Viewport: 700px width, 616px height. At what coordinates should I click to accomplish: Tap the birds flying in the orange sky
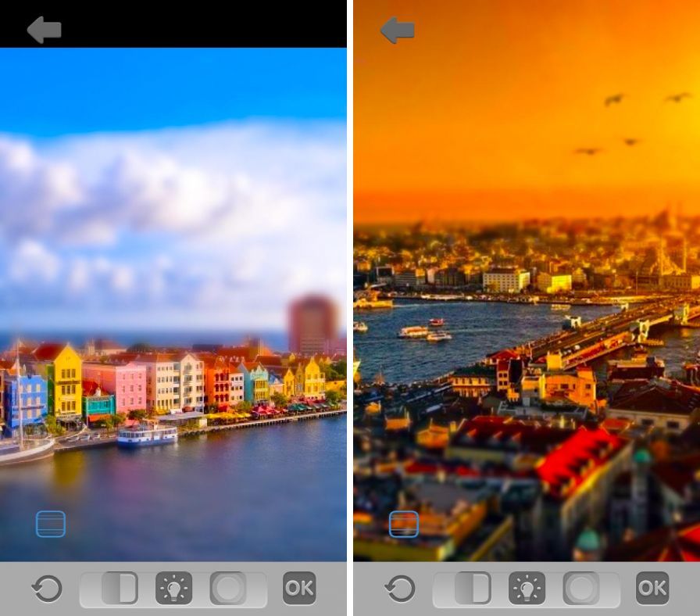pyautogui.click(x=614, y=99)
